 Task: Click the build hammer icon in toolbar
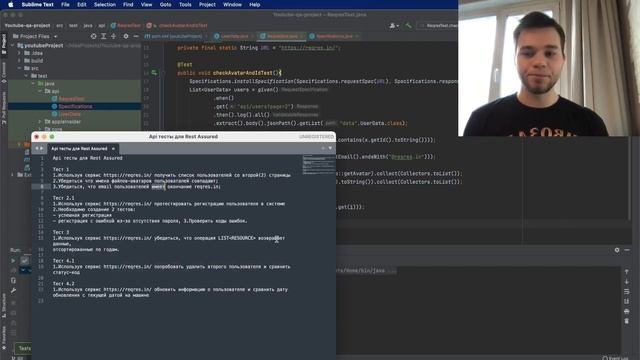click(408, 25)
